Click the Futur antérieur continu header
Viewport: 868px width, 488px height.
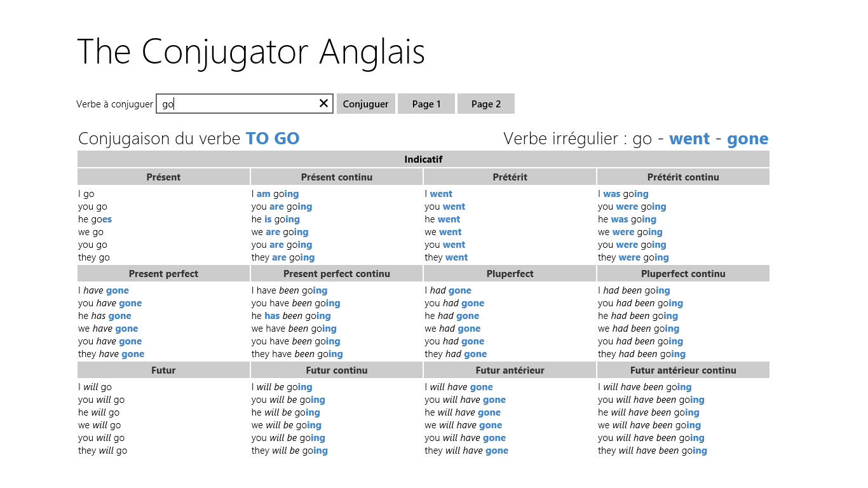click(x=683, y=370)
